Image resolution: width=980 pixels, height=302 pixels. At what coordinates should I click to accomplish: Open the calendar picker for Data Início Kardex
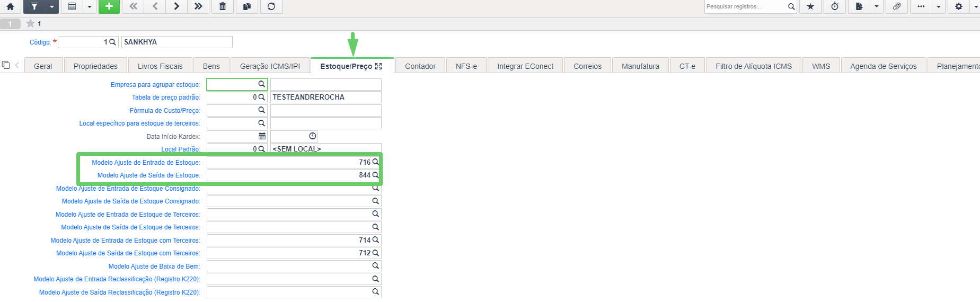coord(262,136)
